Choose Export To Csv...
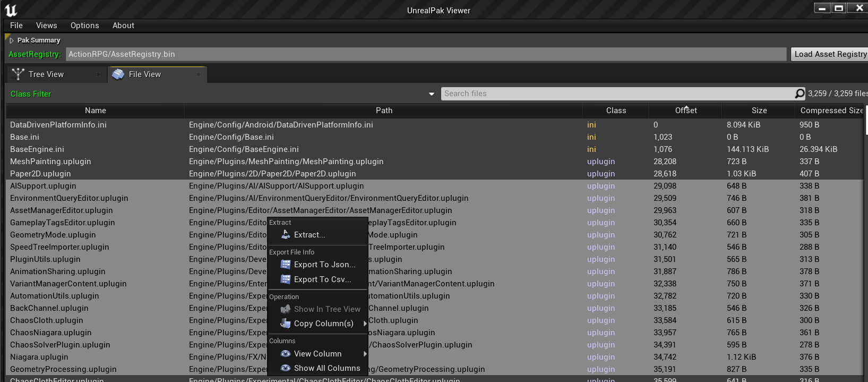Screen dimensions: 868x382 pos(317,279)
